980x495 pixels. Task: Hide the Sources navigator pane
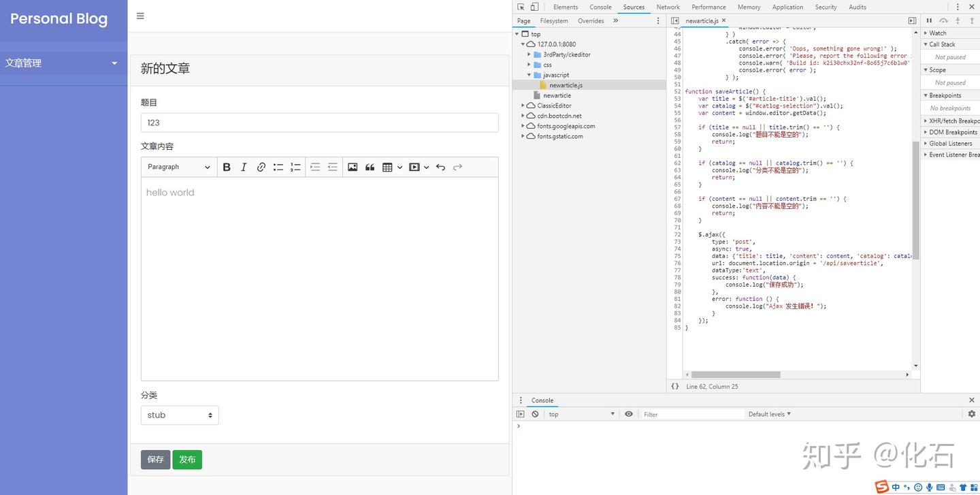click(x=674, y=20)
